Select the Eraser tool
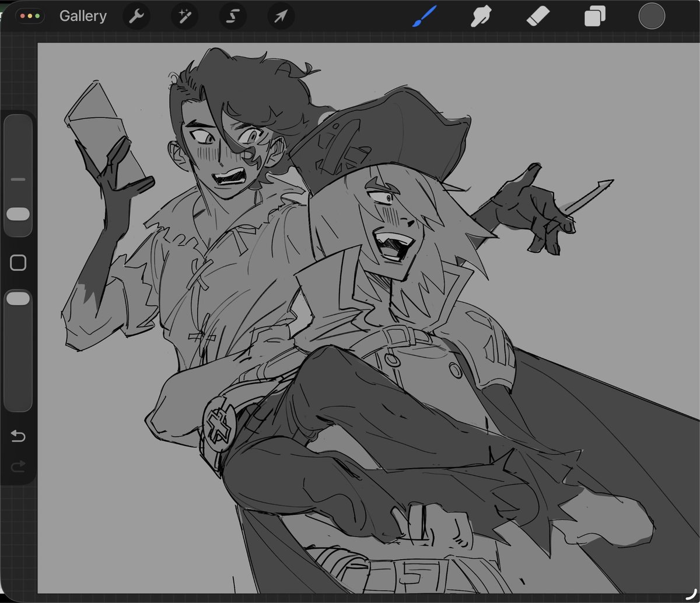 [537, 16]
